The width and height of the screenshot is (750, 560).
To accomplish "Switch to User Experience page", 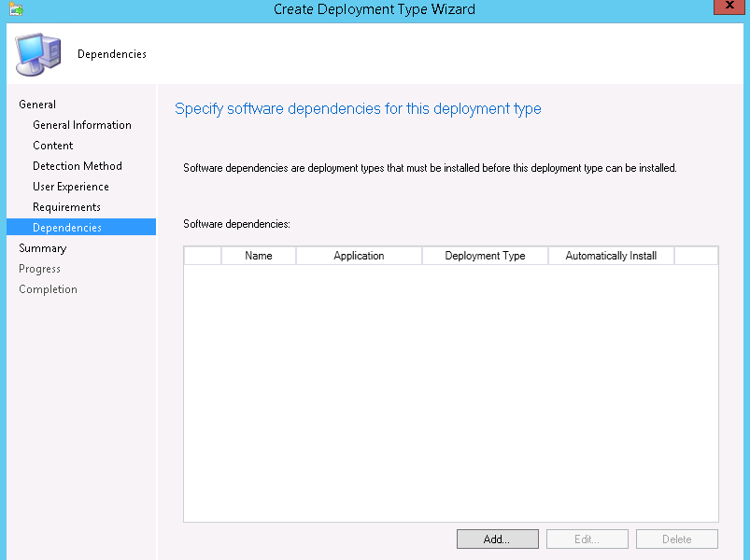I will click(71, 187).
